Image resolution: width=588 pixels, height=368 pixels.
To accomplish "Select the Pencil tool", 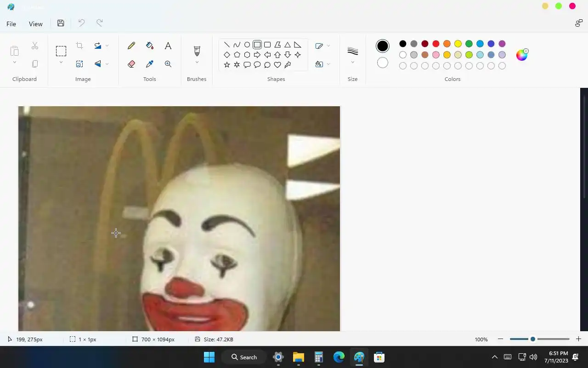I will point(131,46).
